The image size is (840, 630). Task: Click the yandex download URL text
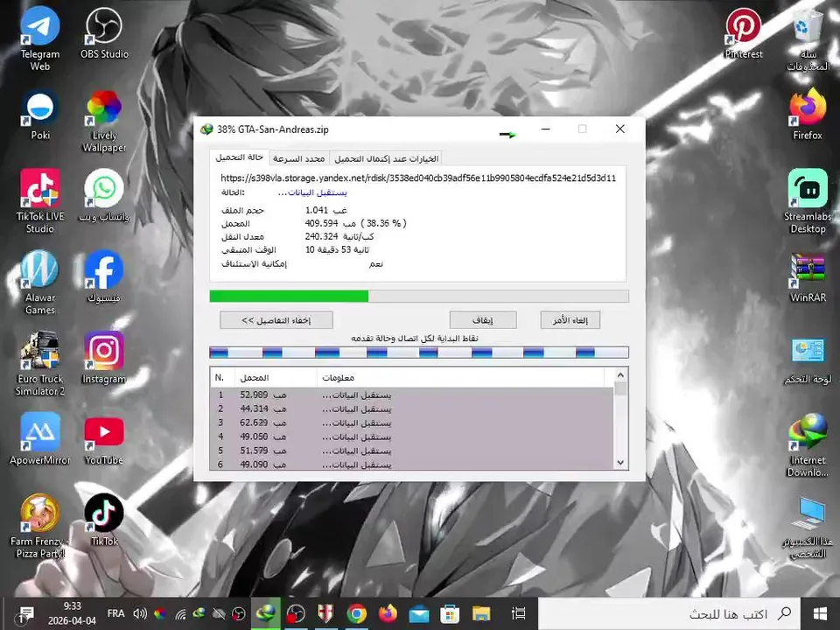[418, 178]
